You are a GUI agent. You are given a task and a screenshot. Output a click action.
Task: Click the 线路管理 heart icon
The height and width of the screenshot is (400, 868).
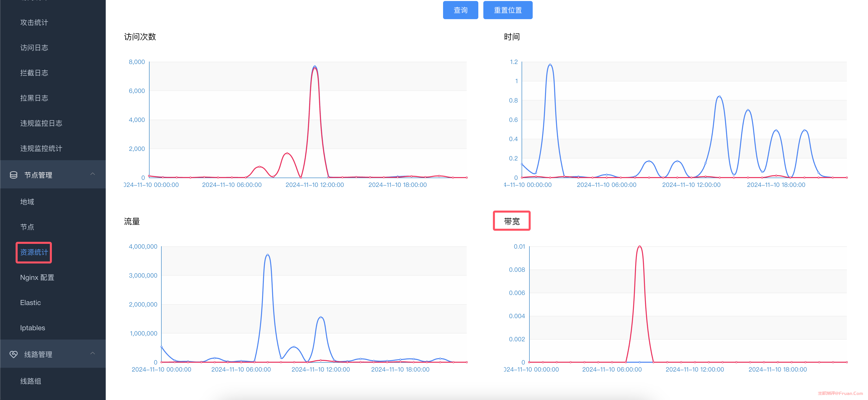pyautogui.click(x=14, y=354)
